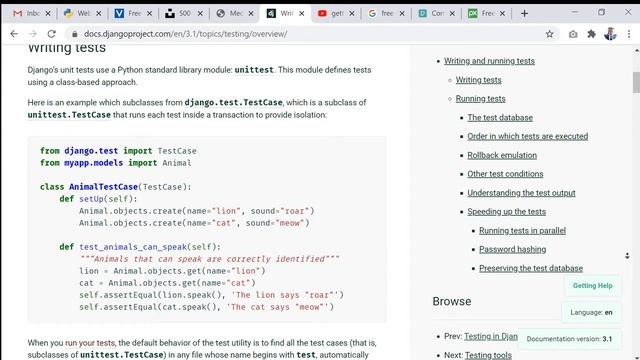The width and height of the screenshot is (640, 360).
Task: Open the extensions puzzle icon
Action: pyautogui.click(x=591, y=34)
